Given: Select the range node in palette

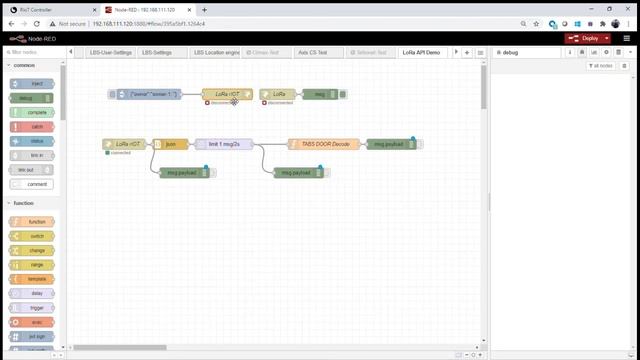Looking at the screenshot, I should (32, 265).
